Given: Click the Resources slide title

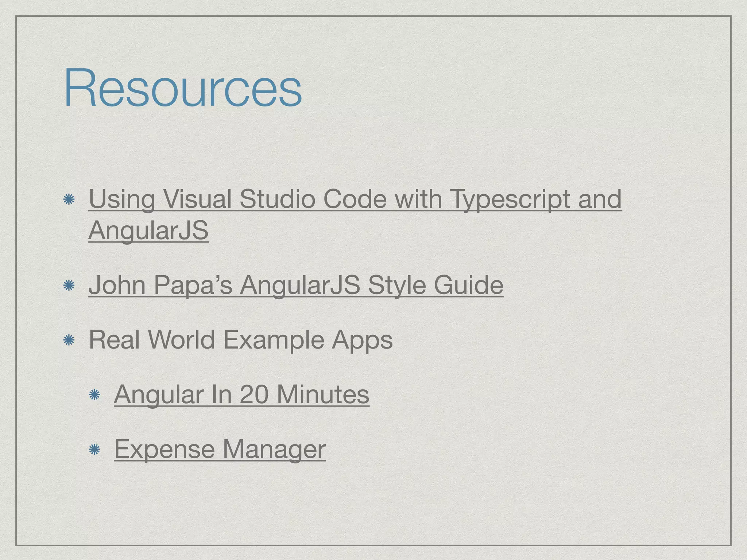Looking at the screenshot, I should coord(183,88).
